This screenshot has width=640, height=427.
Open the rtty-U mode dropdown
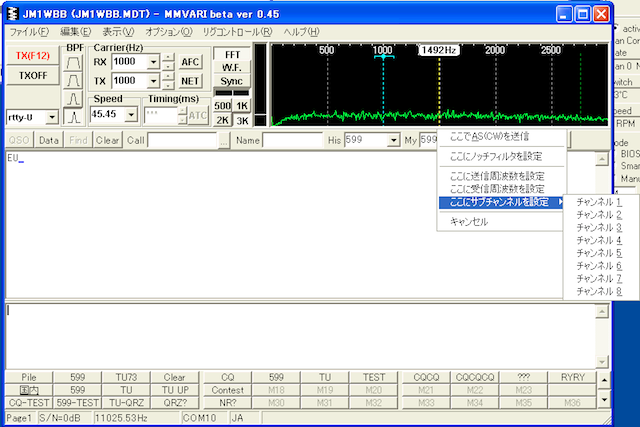pos(52,118)
